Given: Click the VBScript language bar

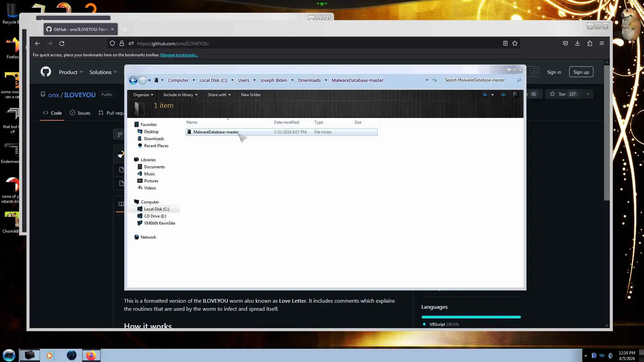Looking at the screenshot, I should (471, 317).
